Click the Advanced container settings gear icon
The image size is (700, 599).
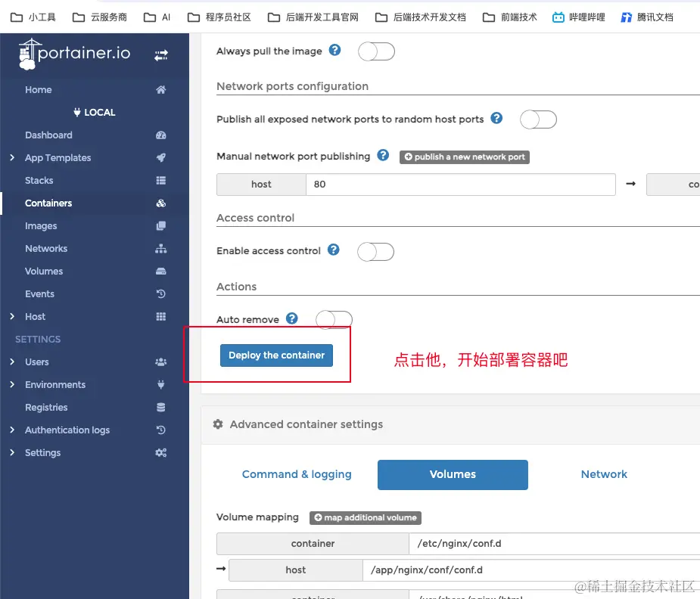(218, 424)
